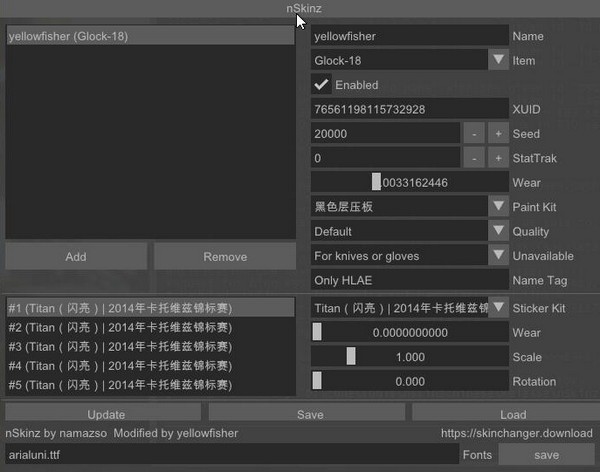Image resolution: width=600 pixels, height=472 pixels.
Task: Select sticker slot #1 Titan row
Action: click(x=150, y=308)
